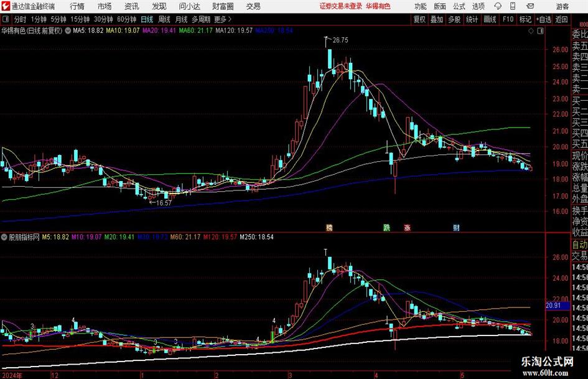
Task: Switch to the 分时 chart tab
Action: (20, 19)
